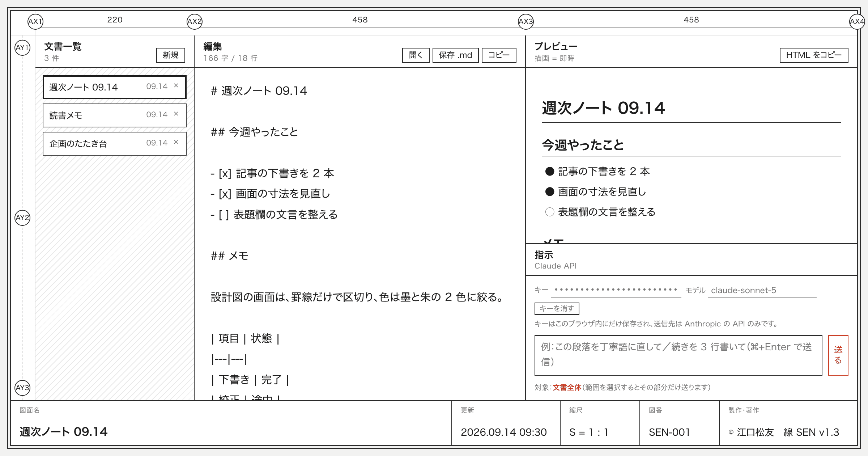Clear the API key with キーを消す
The width and height of the screenshot is (868, 456).
[557, 309]
